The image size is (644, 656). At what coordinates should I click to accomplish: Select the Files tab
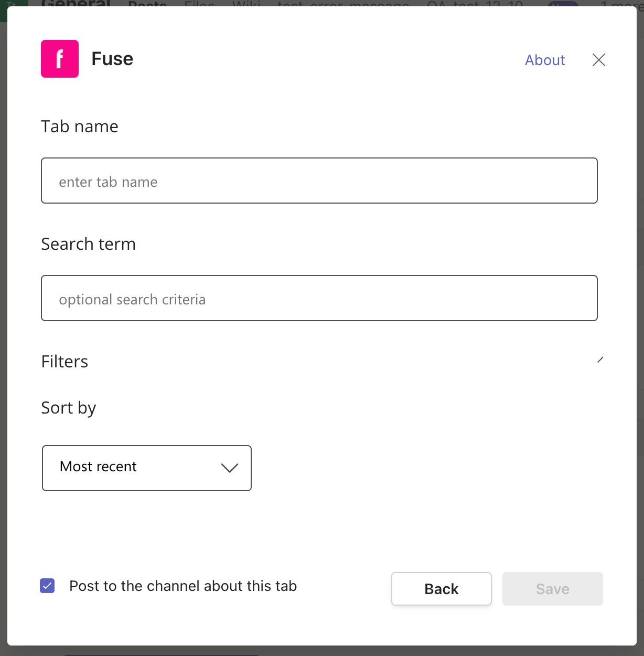(198, 5)
